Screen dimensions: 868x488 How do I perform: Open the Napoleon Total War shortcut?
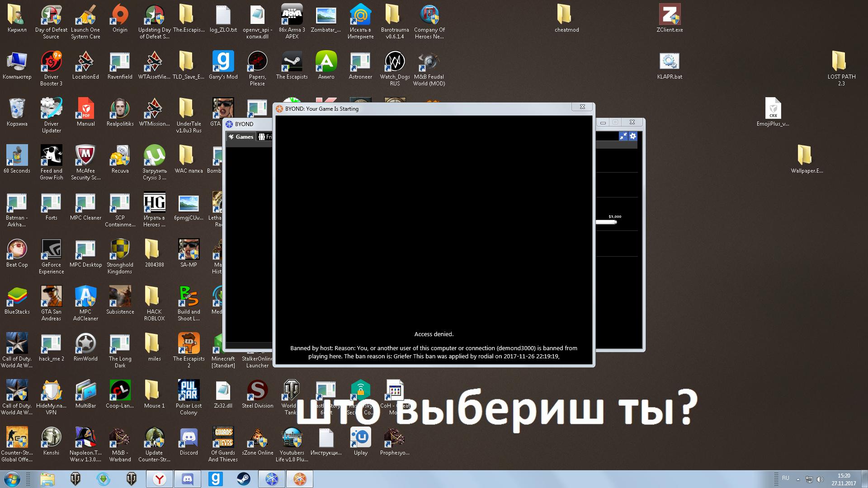click(85, 445)
